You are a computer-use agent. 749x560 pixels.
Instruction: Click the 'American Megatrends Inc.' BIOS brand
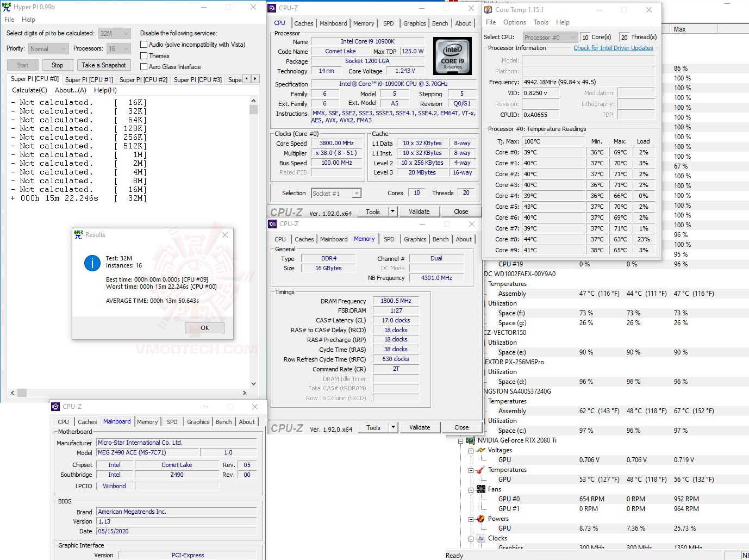pyautogui.click(x=176, y=512)
